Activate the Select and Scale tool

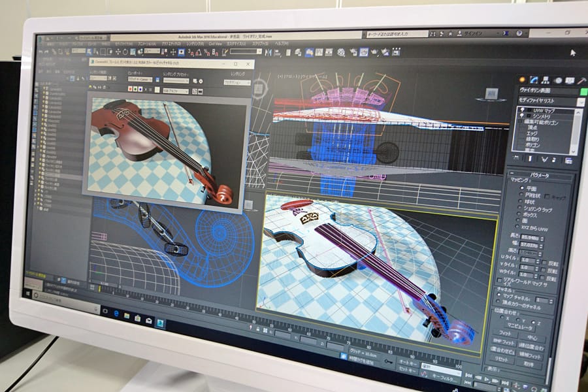[133, 52]
